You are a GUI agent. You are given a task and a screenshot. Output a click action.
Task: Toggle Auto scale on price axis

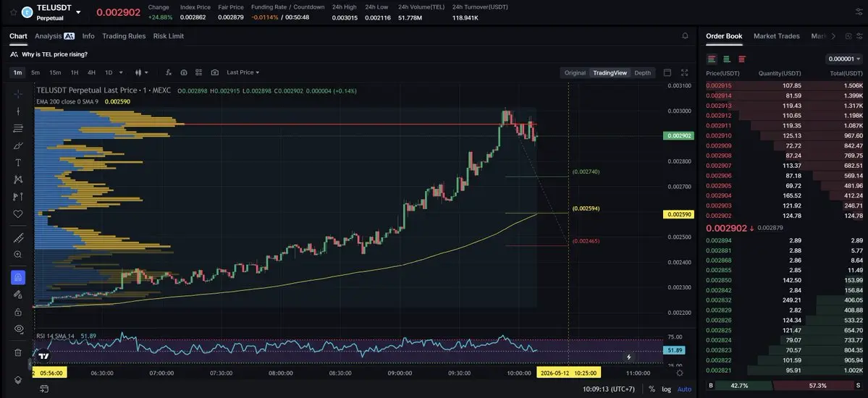click(684, 389)
